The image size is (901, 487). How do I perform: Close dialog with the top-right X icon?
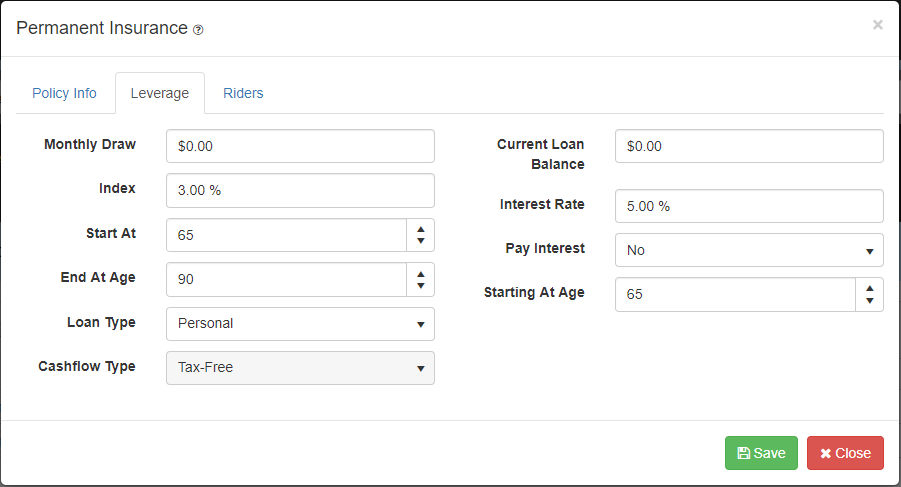[877, 25]
